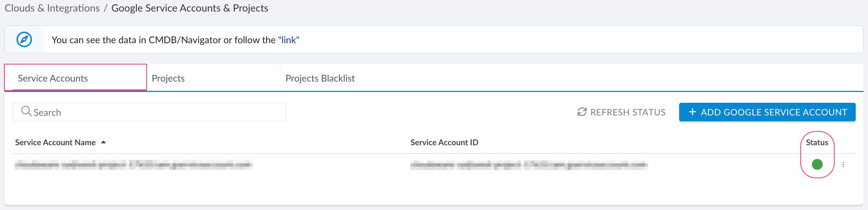Click the circular arrows refresh icon
Screen dimensions: 868x210
[x=582, y=112]
